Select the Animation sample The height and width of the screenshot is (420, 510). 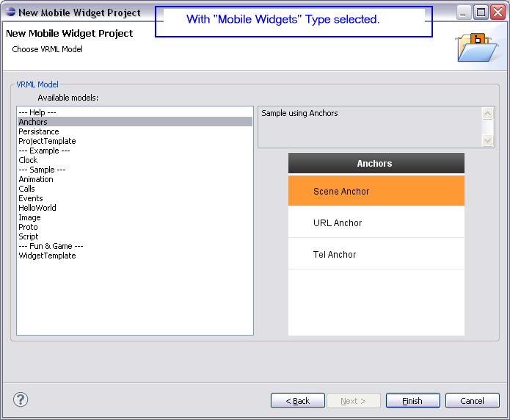pyautogui.click(x=135, y=179)
